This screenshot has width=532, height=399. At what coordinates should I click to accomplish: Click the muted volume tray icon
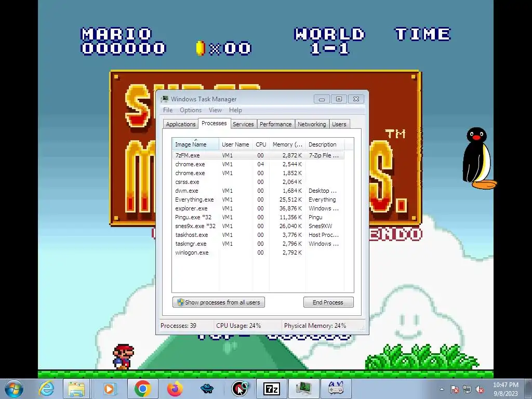pos(480,389)
